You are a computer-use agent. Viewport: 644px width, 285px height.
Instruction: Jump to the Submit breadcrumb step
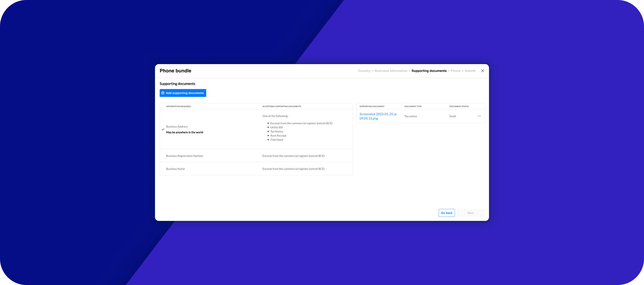[470, 71]
